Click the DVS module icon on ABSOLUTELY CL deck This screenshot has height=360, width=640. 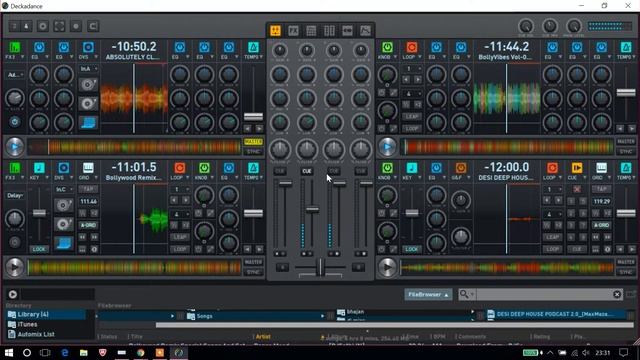[x=88, y=47]
